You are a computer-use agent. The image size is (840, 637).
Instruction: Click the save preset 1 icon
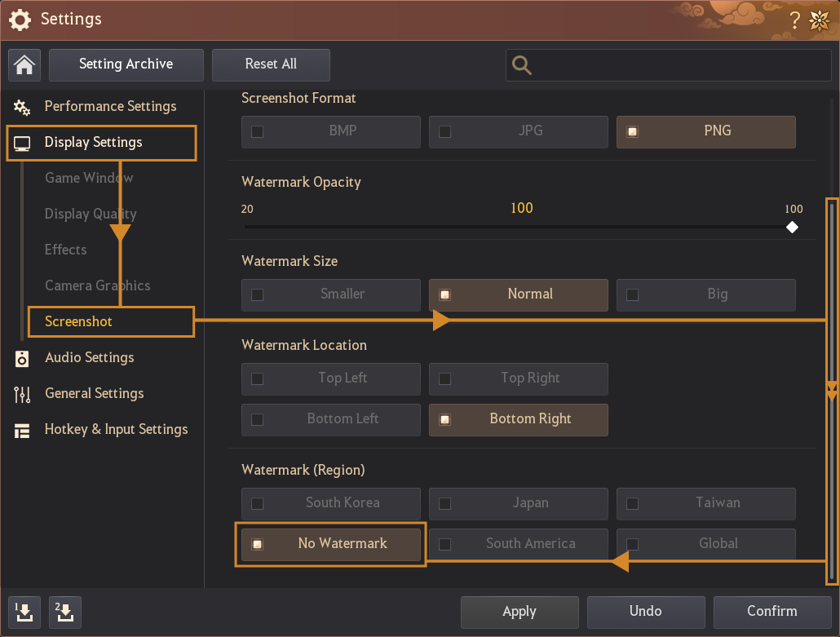pos(24,612)
